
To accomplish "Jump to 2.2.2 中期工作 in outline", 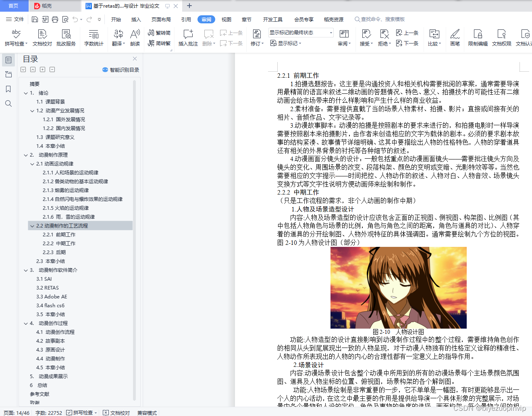I will (59, 244).
